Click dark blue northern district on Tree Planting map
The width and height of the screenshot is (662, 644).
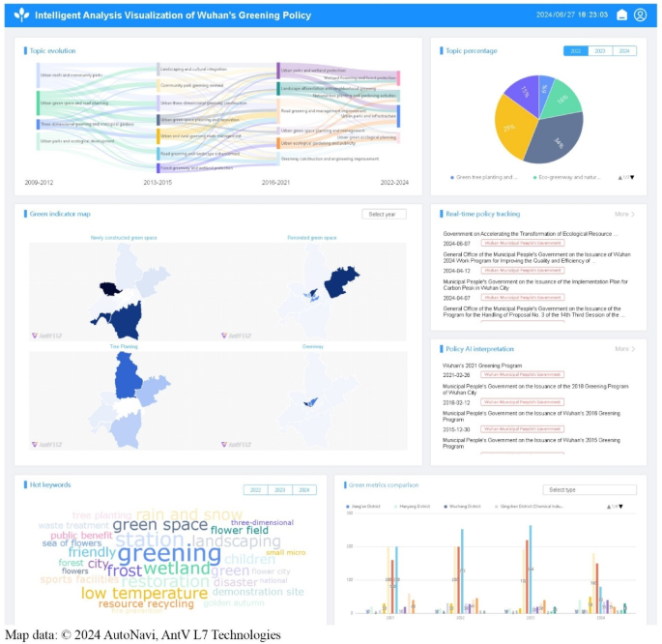[x=127, y=376]
